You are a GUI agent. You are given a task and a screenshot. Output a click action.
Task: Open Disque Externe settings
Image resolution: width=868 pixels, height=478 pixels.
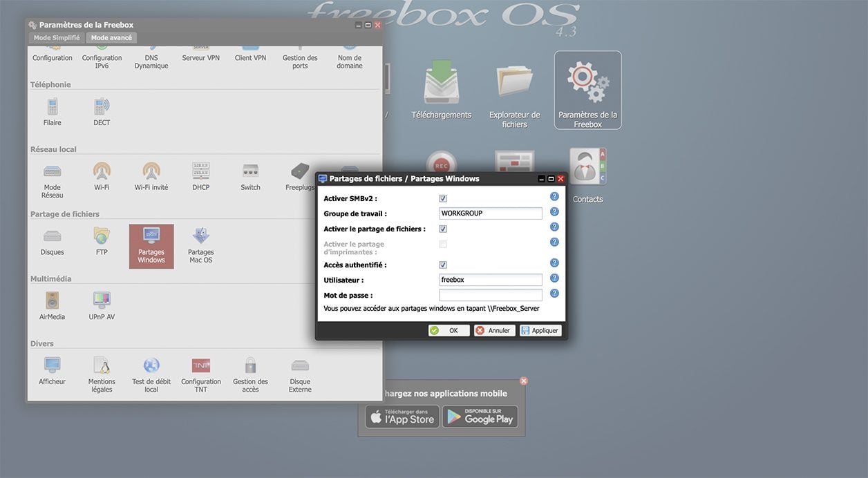pos(300,375)
